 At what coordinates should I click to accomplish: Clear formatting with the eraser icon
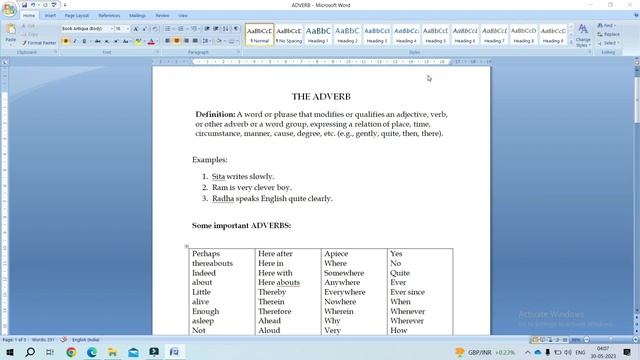pos(155,29)
